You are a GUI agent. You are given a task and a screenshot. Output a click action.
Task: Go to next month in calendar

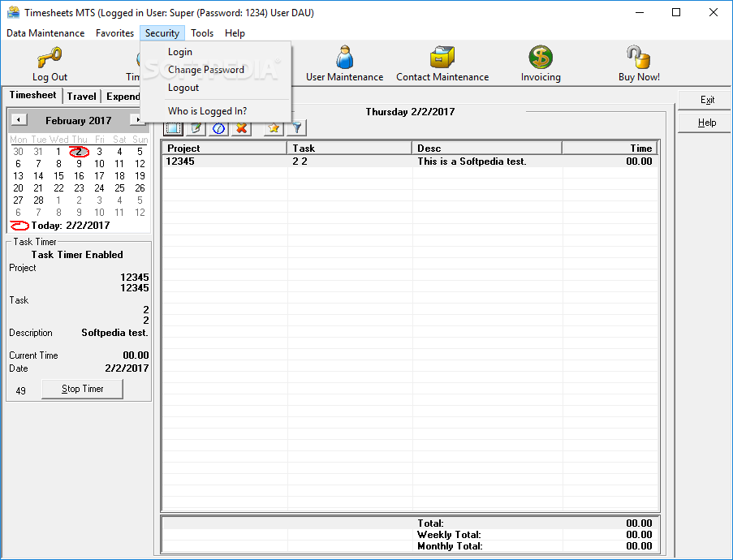click(137, 119)
